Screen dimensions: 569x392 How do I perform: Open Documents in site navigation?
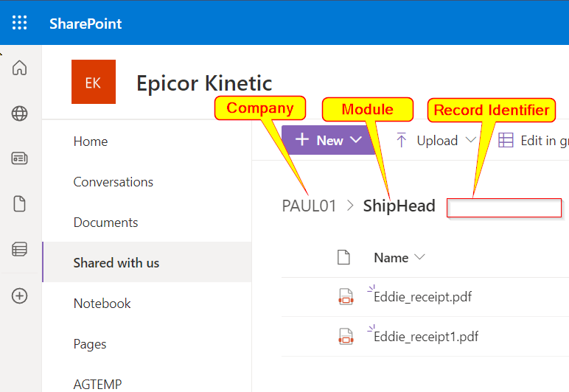[105, 223]
